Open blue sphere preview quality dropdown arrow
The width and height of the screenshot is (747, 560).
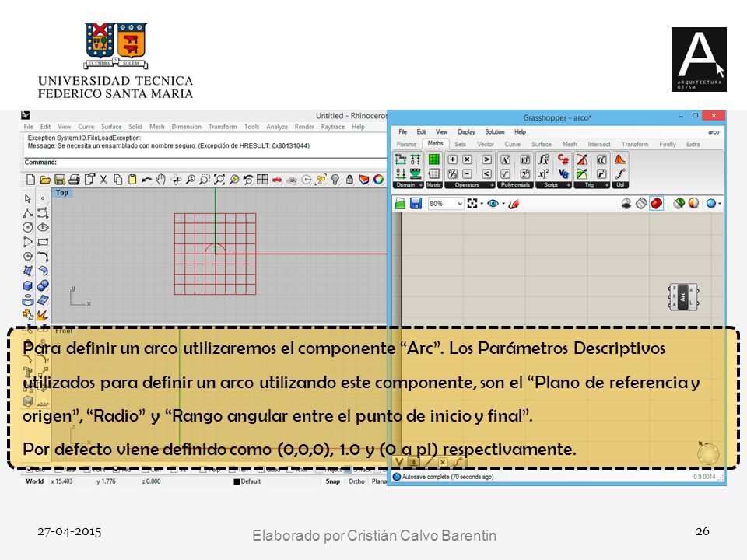719,204
